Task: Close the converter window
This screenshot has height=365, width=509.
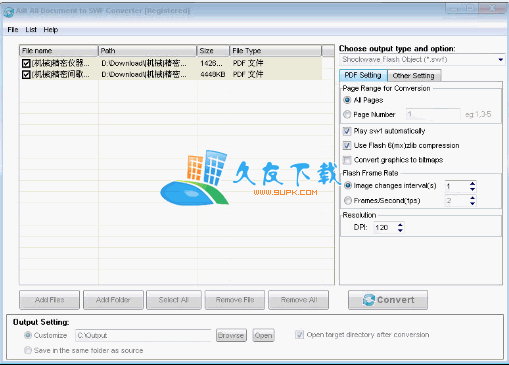Action: click(492, 8)
